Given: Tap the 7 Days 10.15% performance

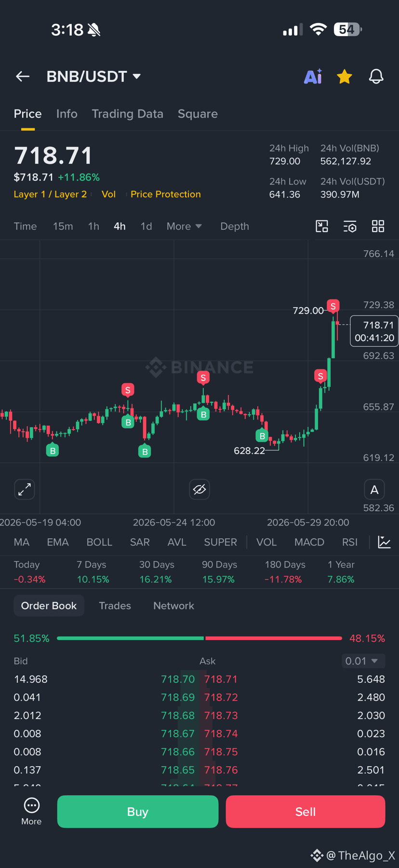Looking at the screenshot, I should [x=93, y=572].
